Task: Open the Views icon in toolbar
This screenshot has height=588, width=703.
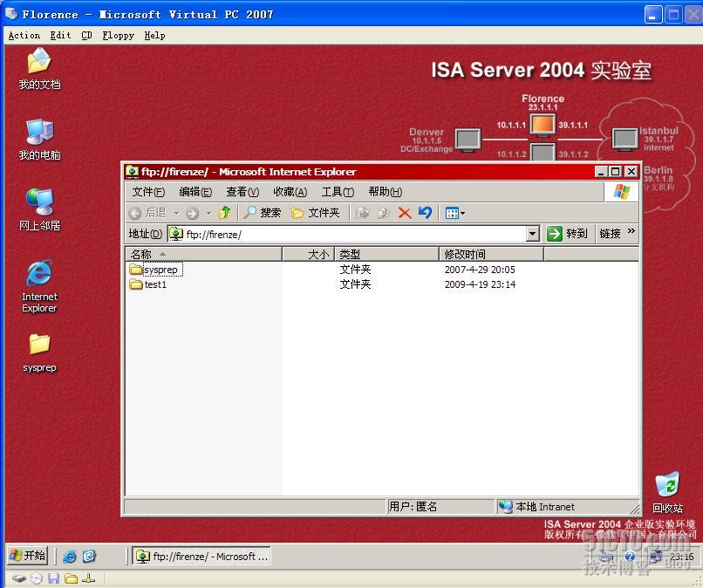Action: point(453,213)
